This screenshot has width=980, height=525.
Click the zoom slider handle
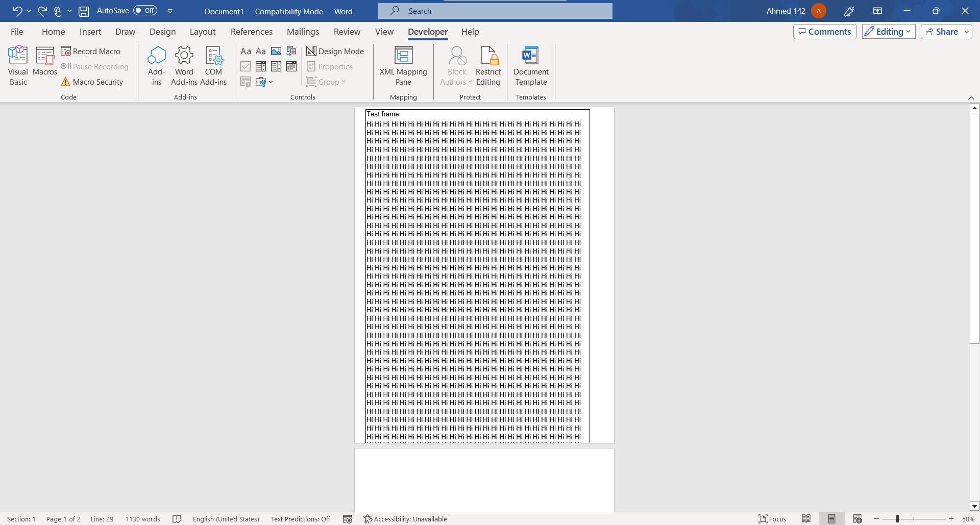click(897, 519)
